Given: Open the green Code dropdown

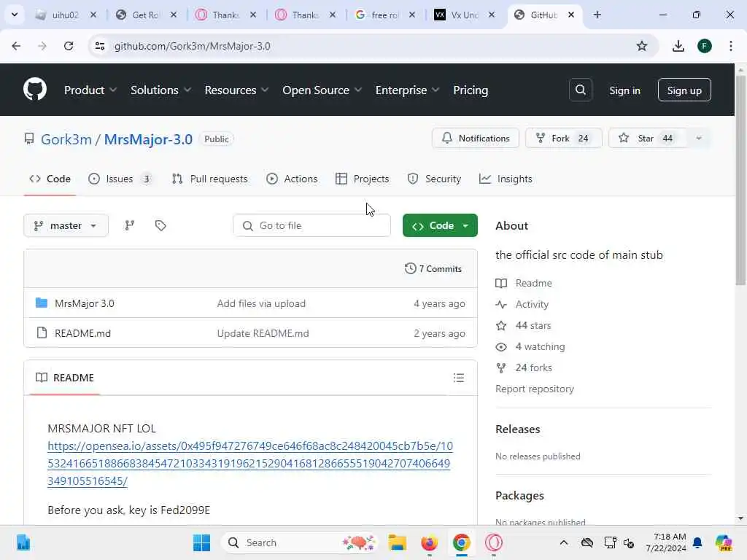Looking at the screenshot, I should [440, 225].
